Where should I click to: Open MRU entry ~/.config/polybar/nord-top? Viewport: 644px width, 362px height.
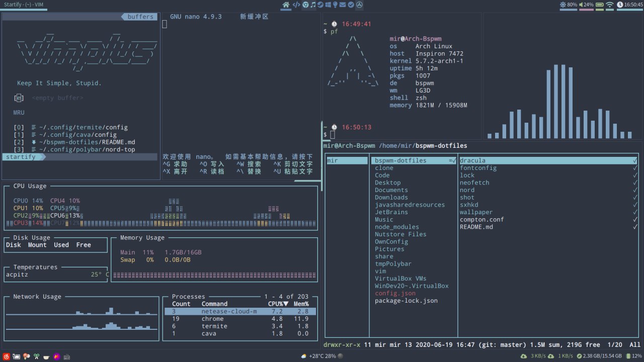click(x=74, y=149)
